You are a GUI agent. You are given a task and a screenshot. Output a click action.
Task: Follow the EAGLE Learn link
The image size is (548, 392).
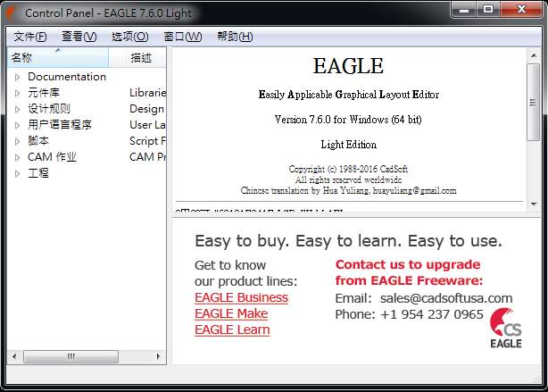(232, 329)
